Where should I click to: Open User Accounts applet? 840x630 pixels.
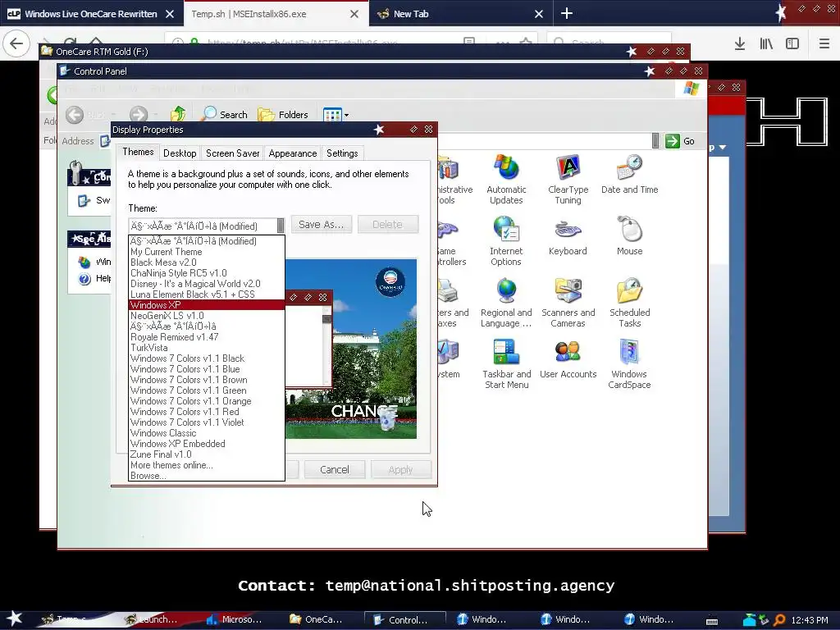point(568,359)
